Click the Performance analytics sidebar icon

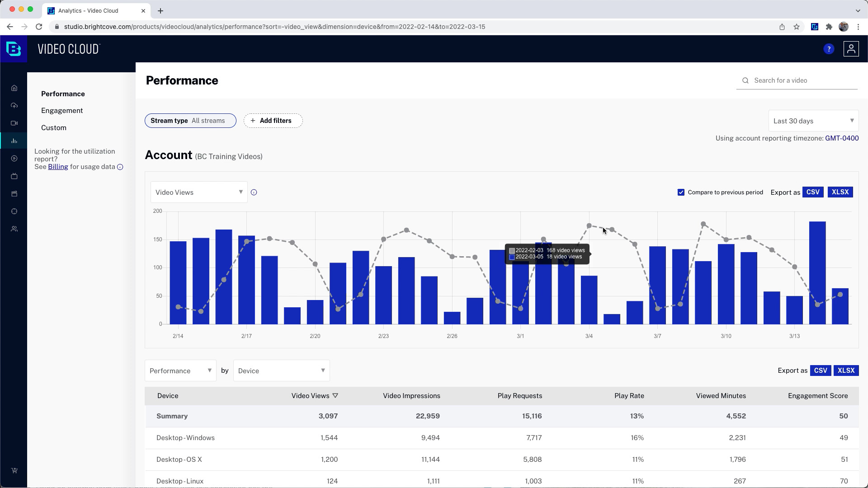pyautogui.click(x=14, y=141)
